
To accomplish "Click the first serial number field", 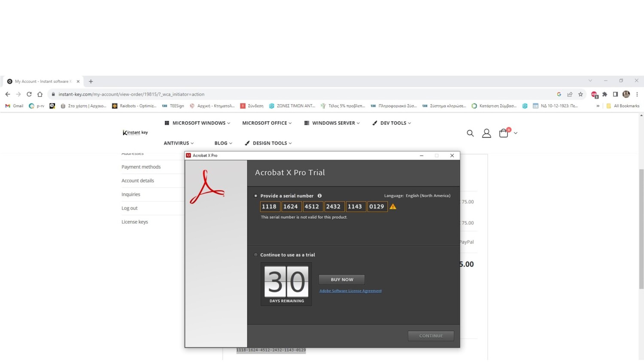I will pyautogui.click(x=270, y=207).
